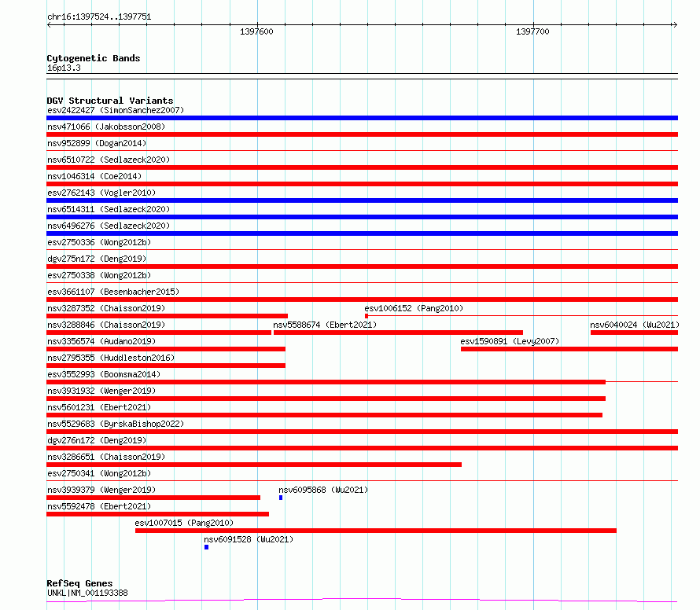Viewport: 700px width, 610px height.
Task: Open nsv5588674 (Ebert2021) variant label
Action: click(x=325, y=325)
